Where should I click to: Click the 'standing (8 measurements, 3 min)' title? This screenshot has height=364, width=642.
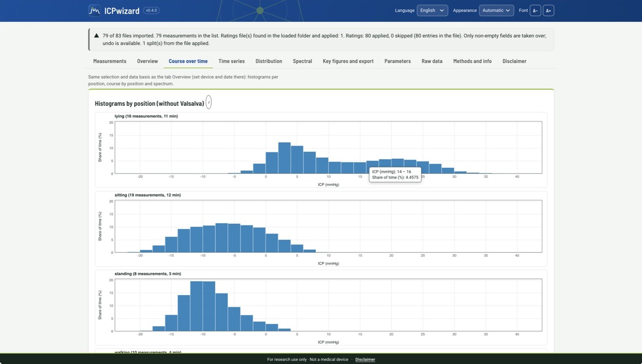click(147, 274)
